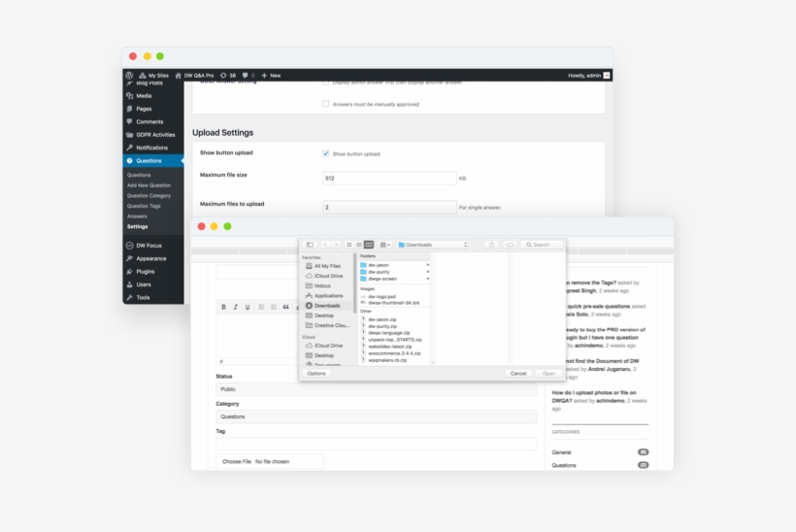Select the dwqa-language.zip file
This screenshot has width=796, height=532.
(x=388, y=333)
